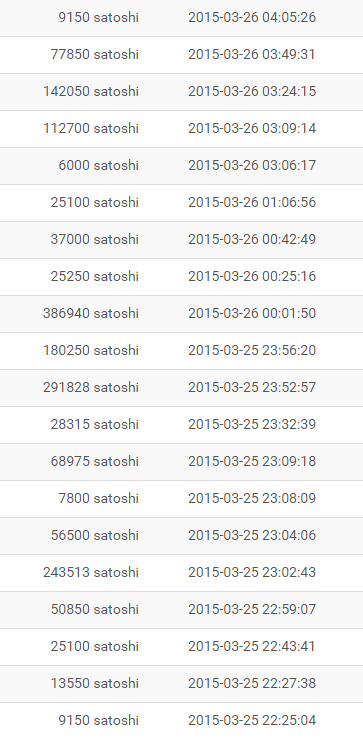
Task: Click the 25250 satoshi amount
Action: click(x=95, y=277)
